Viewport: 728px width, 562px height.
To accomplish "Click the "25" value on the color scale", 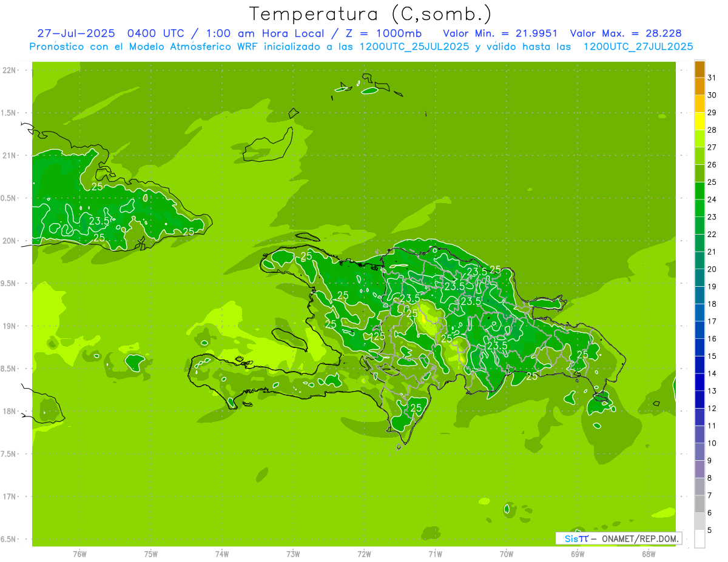I will (712, 182).
